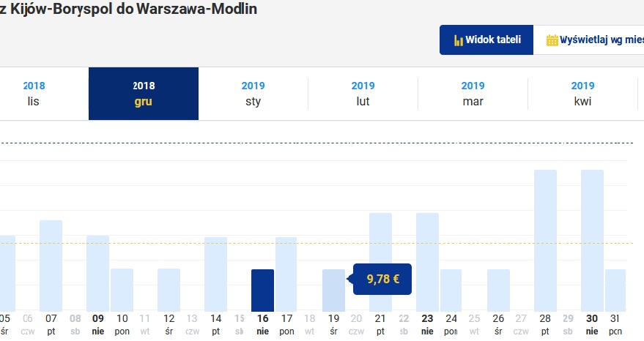
Task: Select the tall fare bar for 30 nie
Action: (592, 241)
